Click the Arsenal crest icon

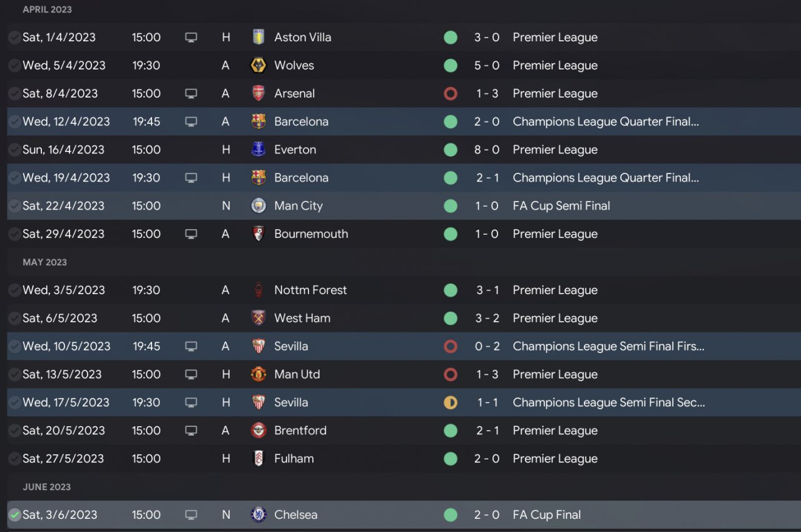(258, 94)
